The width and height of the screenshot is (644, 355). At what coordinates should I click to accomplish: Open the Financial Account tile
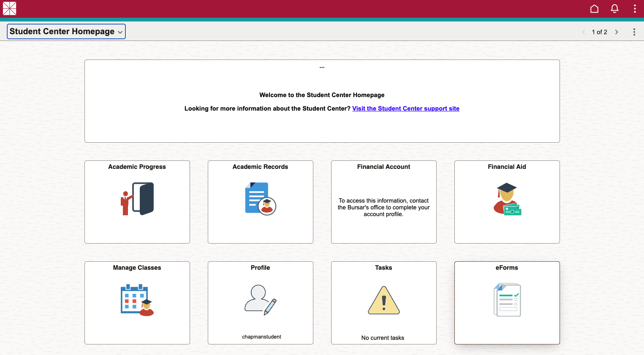click(x=384, y=202)
